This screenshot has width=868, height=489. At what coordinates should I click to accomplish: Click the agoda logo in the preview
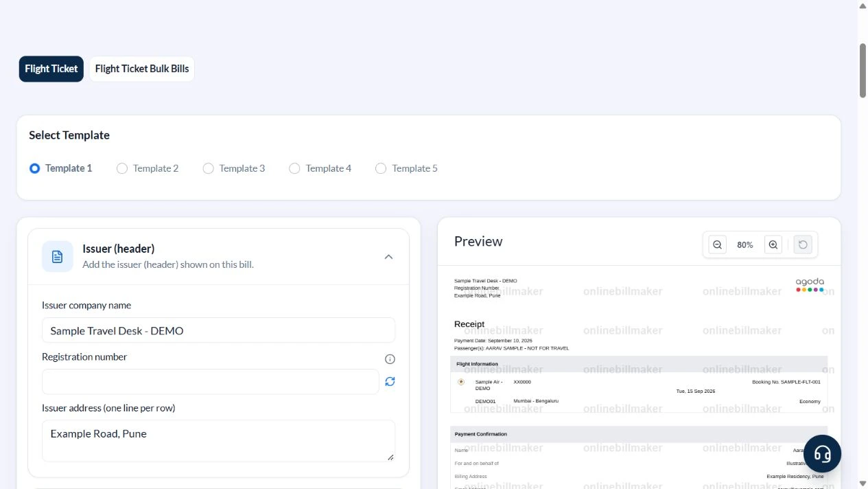810,285
